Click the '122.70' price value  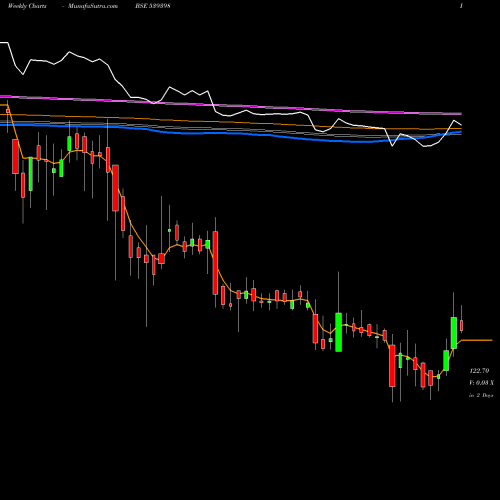tap(479, 371)
